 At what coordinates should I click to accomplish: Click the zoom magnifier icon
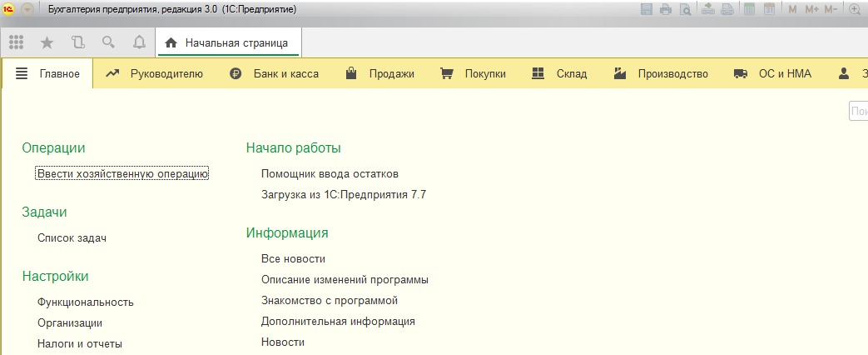pyautogui.click(x=855, y=9)
